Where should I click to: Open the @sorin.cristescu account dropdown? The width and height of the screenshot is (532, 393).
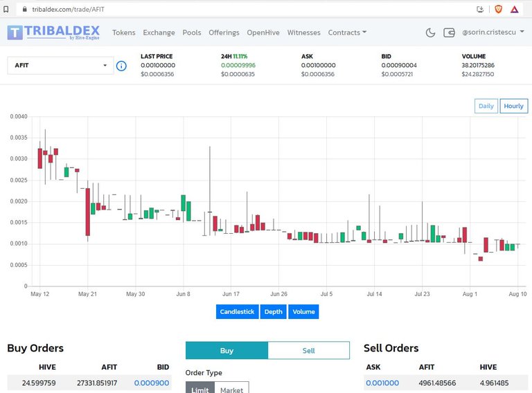[493, 33]
